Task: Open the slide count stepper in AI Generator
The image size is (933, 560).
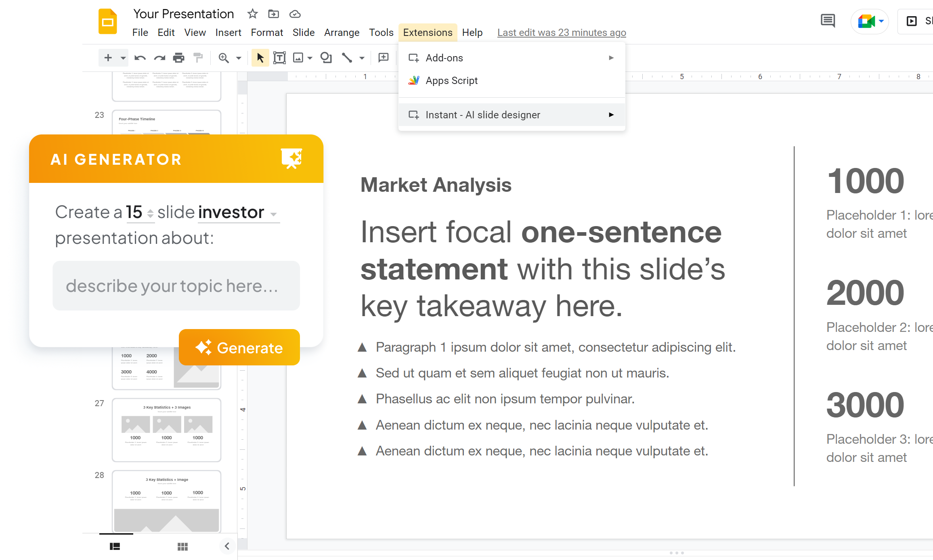Action: (x=150, y=213)
